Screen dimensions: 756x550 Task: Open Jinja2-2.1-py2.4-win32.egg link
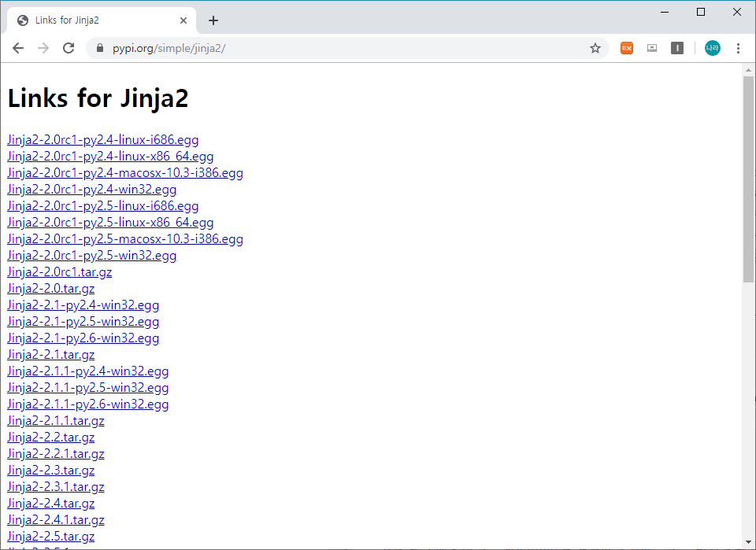click(83, 305)
